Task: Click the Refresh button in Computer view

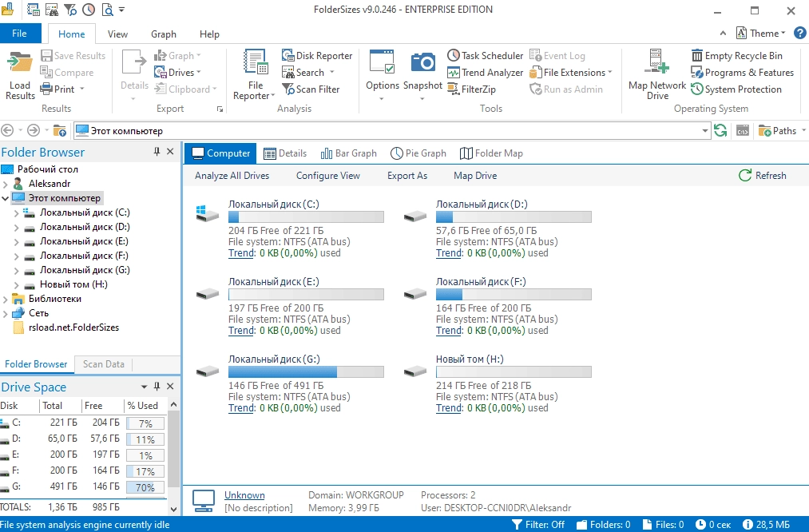Action: tap(763, 176)
